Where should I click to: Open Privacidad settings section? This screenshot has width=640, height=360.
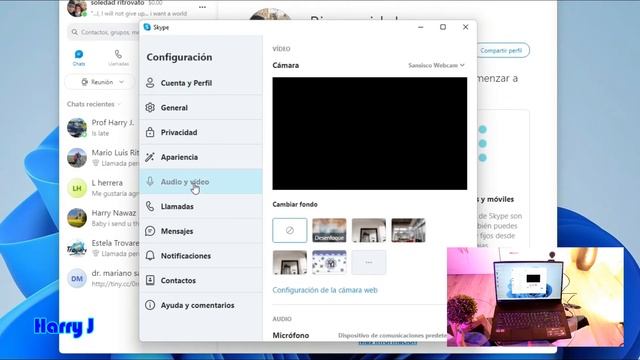pyautogui.click(x=201, y=132)
